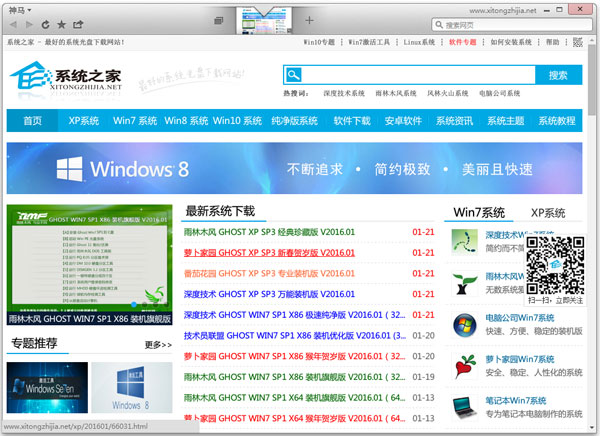Open the 帮助 link
600x436 pixels.
click(553, 42)
